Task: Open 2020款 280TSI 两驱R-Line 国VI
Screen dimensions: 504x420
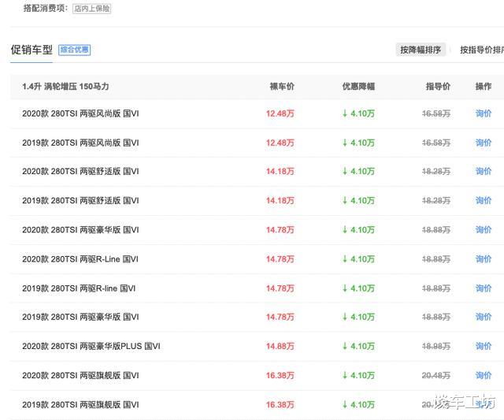Action: coord(80,259)
